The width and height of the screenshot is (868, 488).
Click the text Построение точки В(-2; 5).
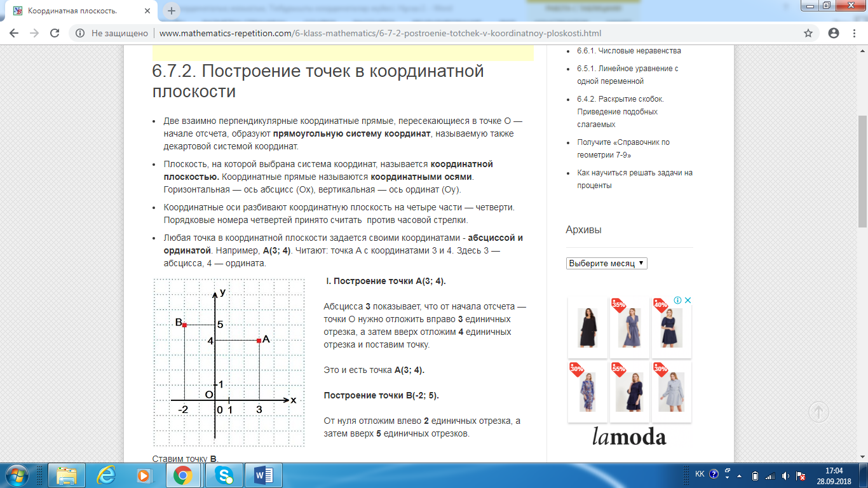[381, 395]
